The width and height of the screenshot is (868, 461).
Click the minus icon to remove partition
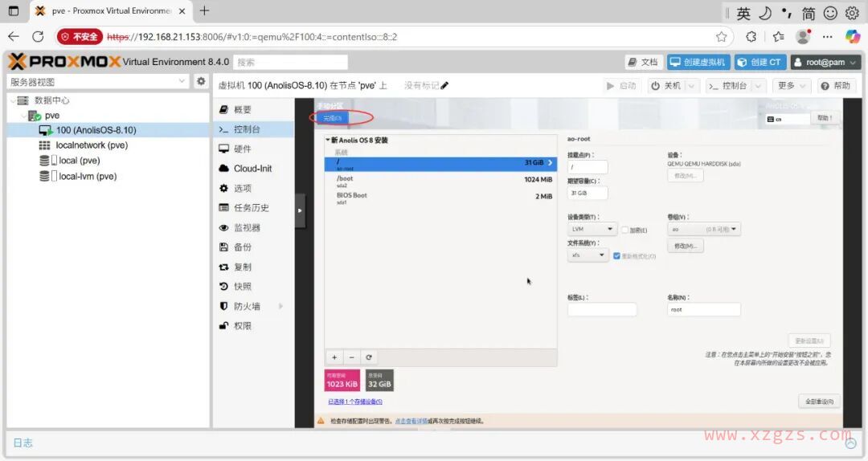(x=351, y=357)
